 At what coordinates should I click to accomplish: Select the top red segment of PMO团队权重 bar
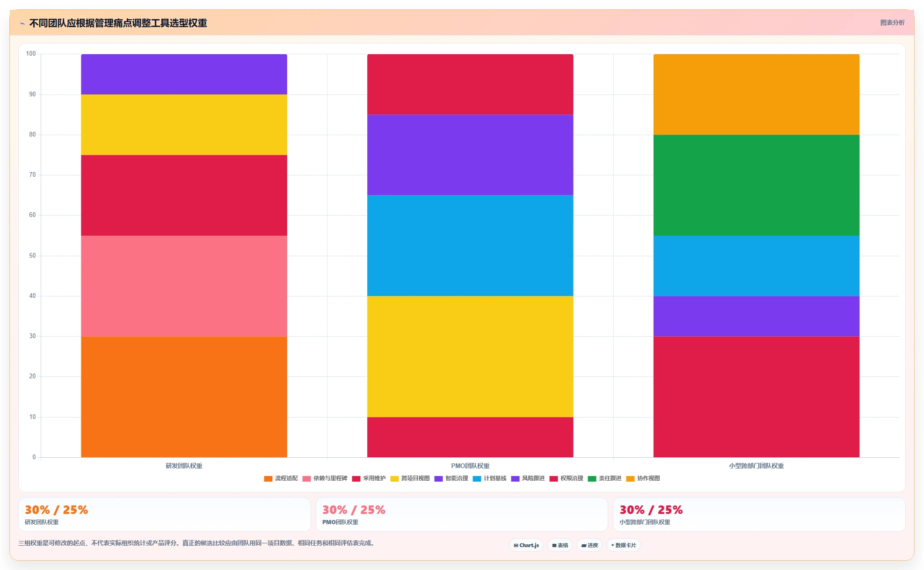click(x=470, y=85)
